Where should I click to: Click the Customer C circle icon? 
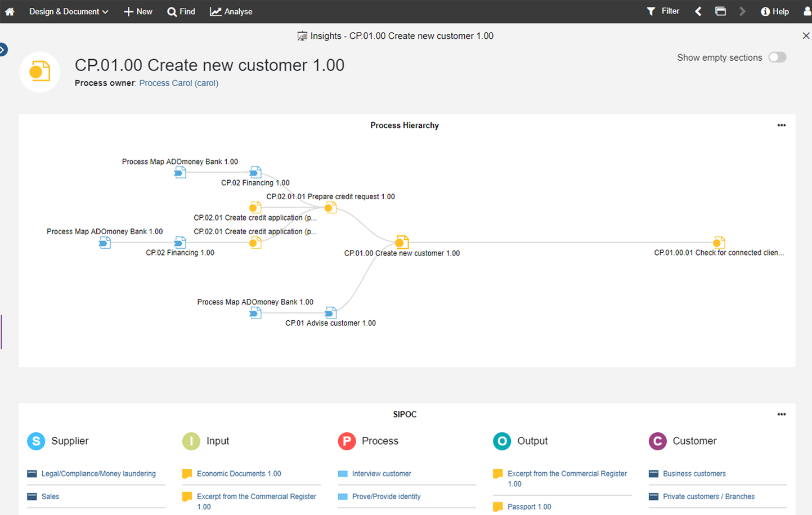[657, 441]
